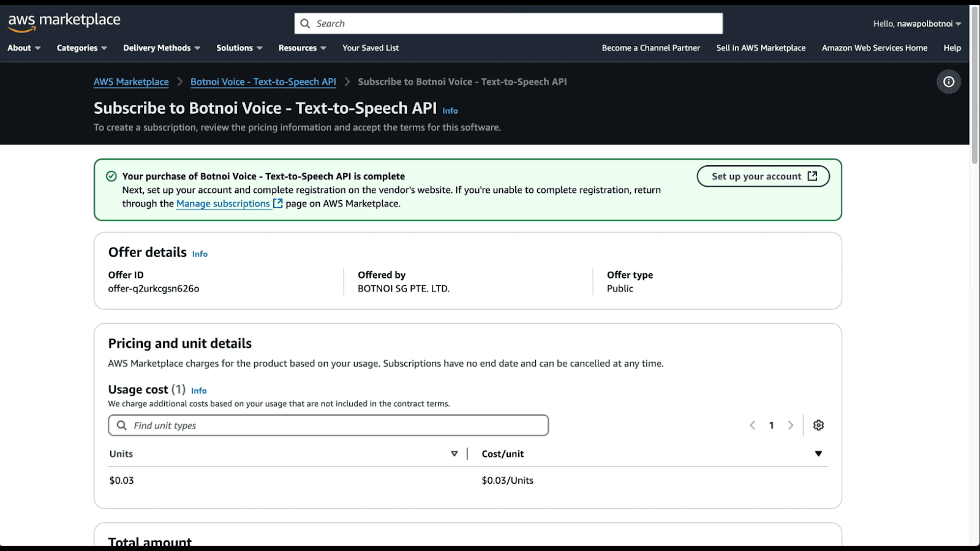Click the green success checkmark icon
This screenshot has width=980, height=551.
111,176
